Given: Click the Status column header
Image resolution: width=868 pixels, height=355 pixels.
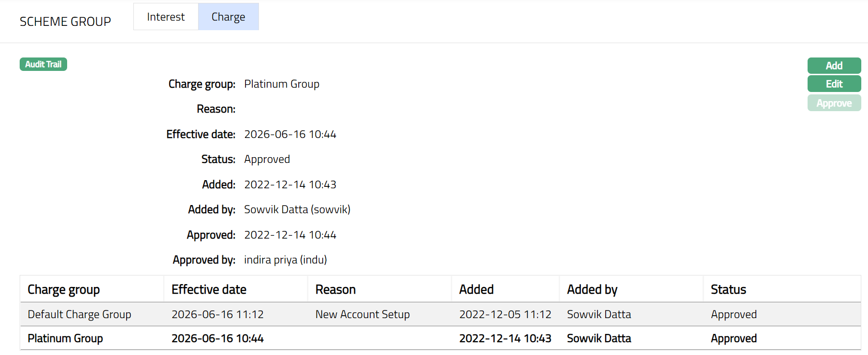Looking at the screenshot, I should [x=728, y=289].
